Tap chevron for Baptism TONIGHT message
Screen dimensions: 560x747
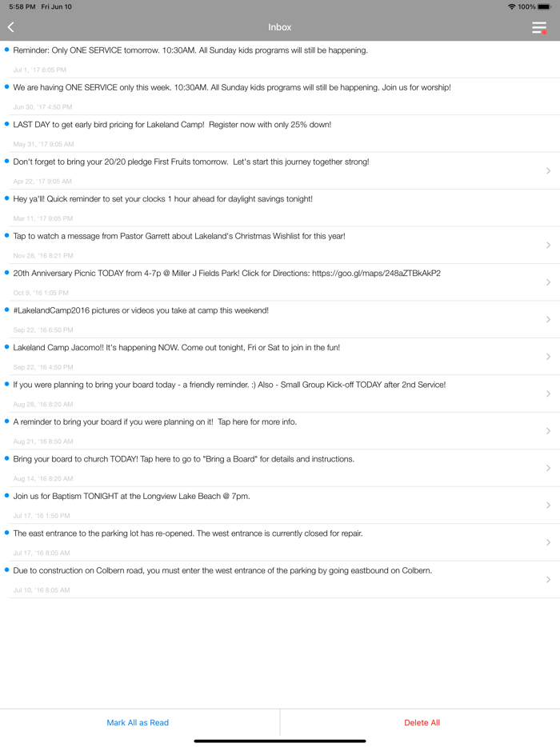(x=548, y=505)
